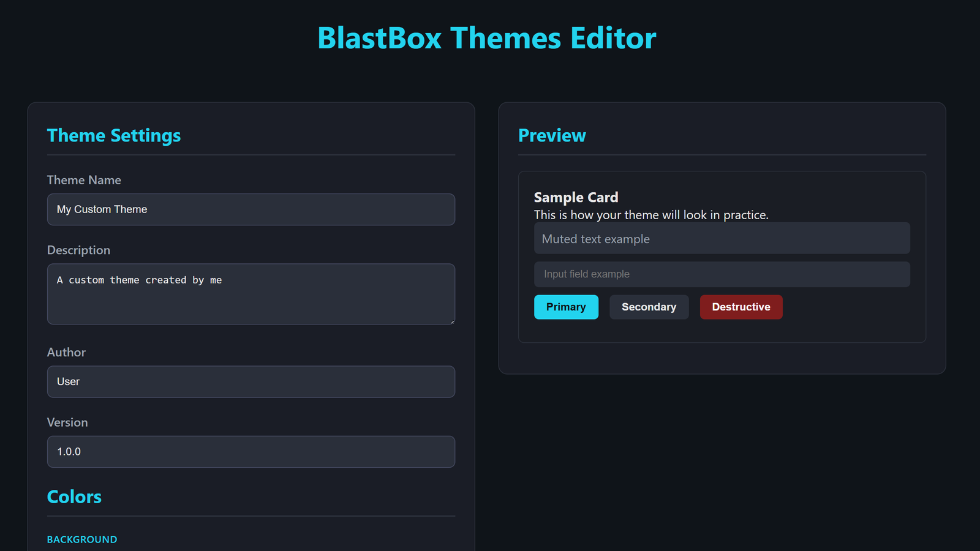Screen dimensions: 980x551
Task: Click the Sample Card title
Action: point(576,197)
